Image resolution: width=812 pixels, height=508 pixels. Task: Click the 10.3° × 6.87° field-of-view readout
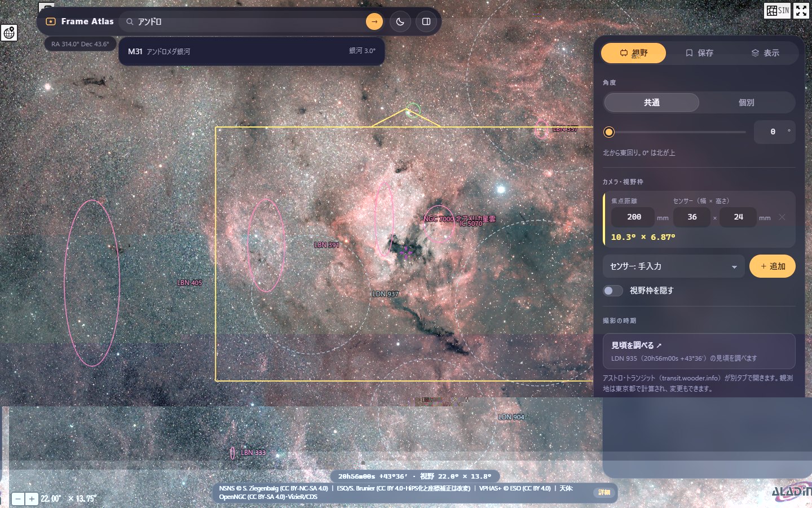pos(643,238)
